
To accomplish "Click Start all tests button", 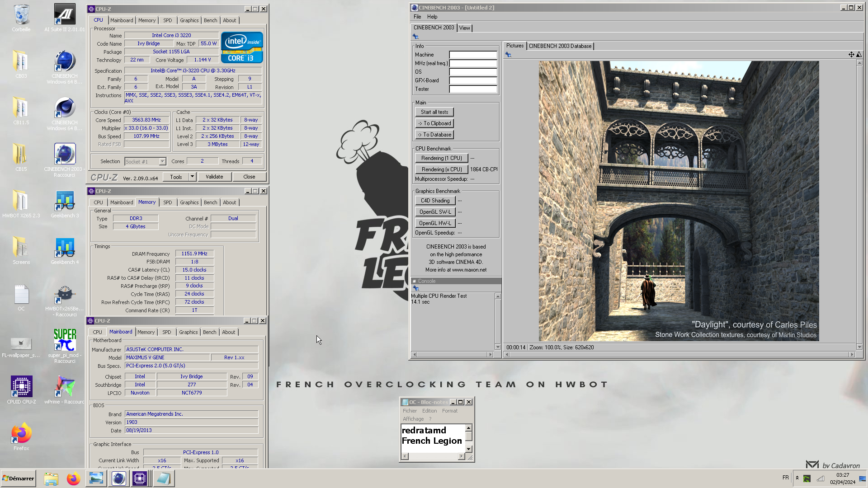I will click(434, 112).
